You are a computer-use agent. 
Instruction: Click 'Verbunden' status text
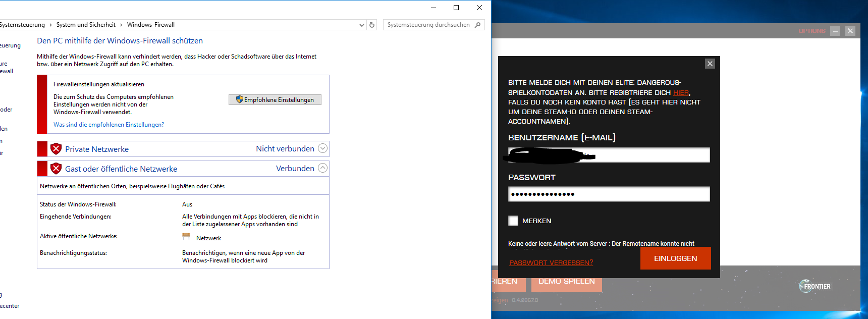point(295,168)
